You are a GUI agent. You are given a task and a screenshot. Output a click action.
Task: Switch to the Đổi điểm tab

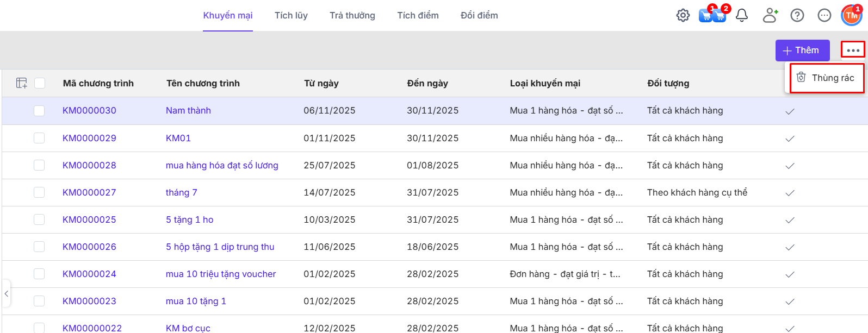(479, 15)
